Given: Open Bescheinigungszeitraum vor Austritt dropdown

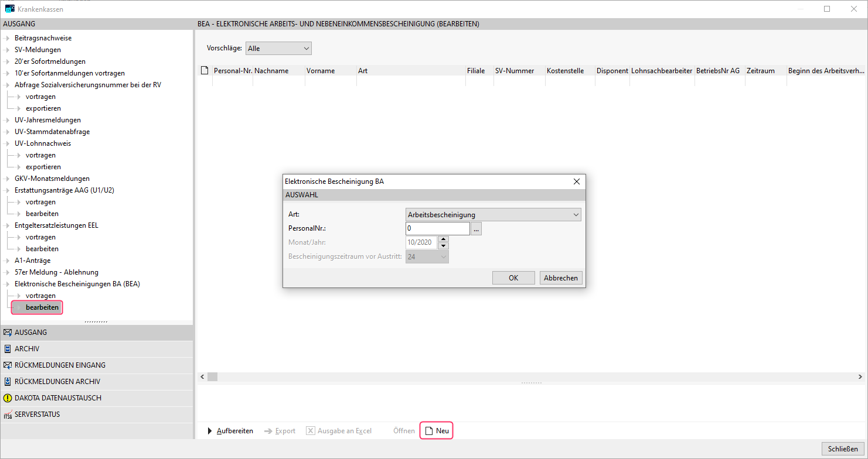Looking at the screenshot, I should point(427,256).
